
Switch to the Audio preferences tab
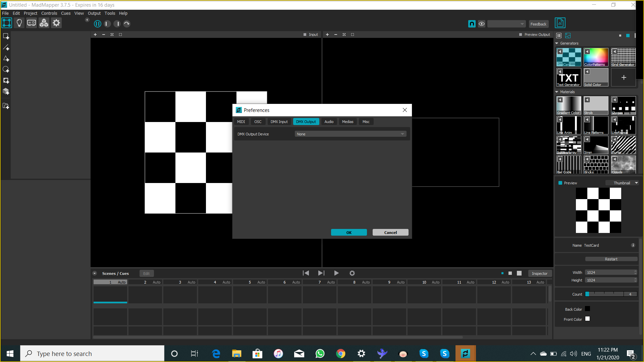tap(329, 122)
